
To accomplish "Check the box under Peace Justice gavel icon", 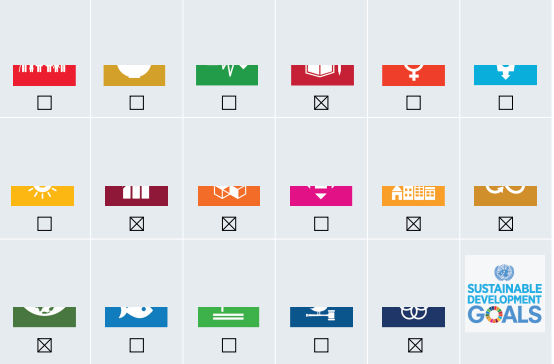I will click(321, 345).
